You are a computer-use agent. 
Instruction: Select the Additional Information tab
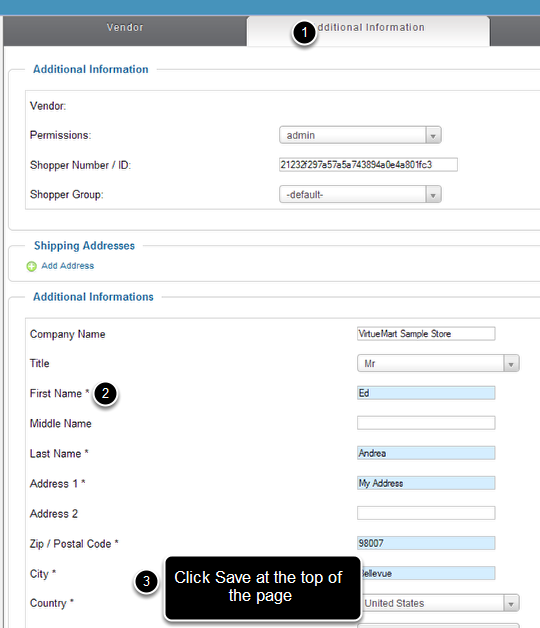pyautogui.click(x=368, y=31)
